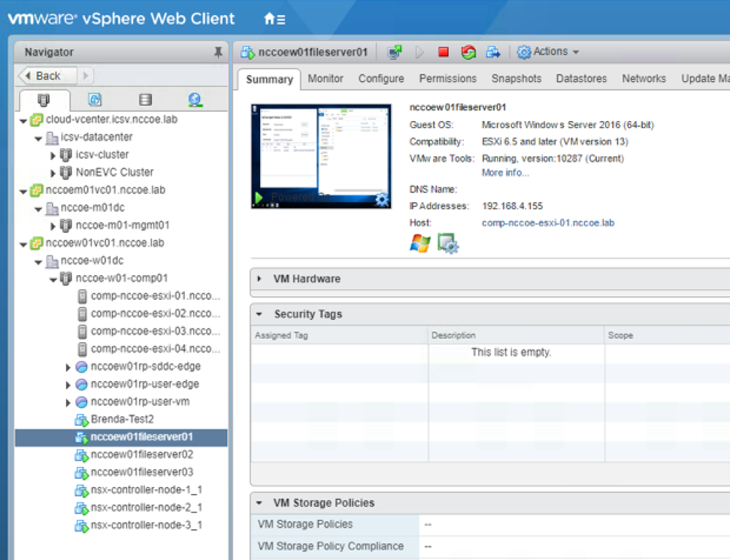Open the home menu icon
730x560 pixels.
coord(274,19)
